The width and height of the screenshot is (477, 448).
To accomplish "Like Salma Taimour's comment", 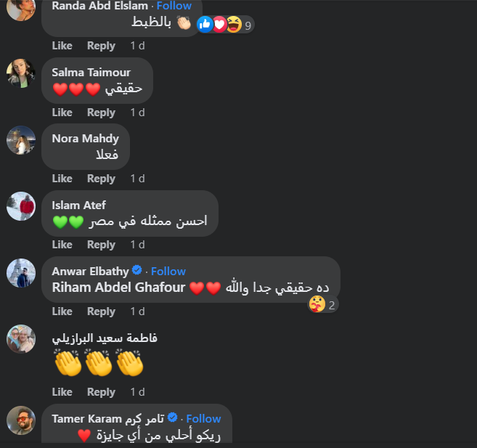I will point(62,113).
